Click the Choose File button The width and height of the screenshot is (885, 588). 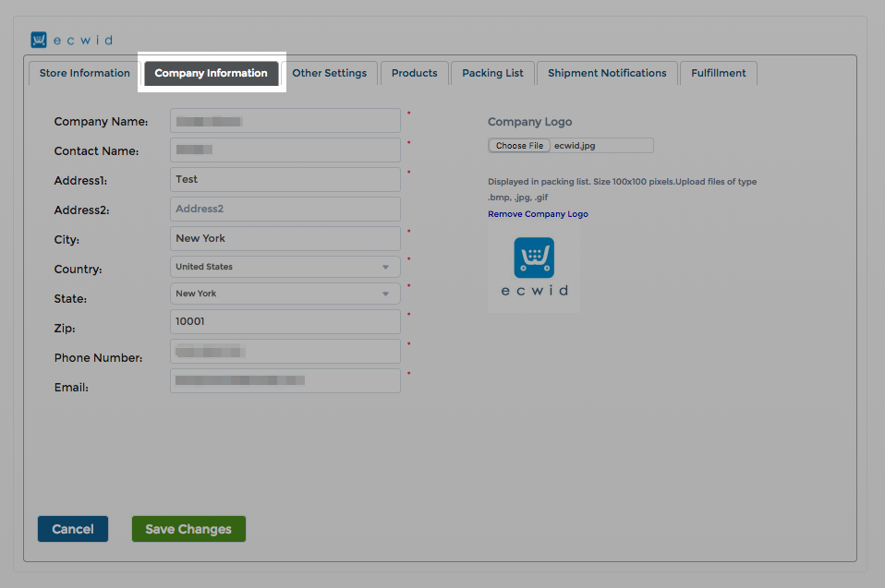pyautogui.click(x=519, y=146)
